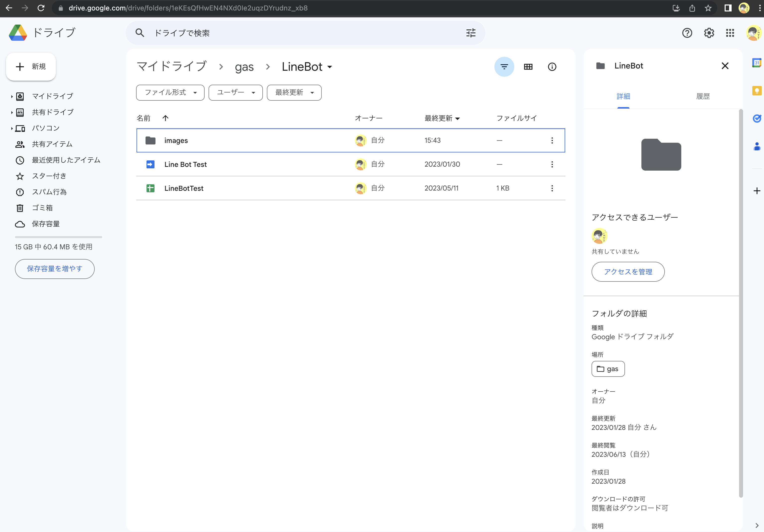Click the storage usage progress bar

[59, 237]
